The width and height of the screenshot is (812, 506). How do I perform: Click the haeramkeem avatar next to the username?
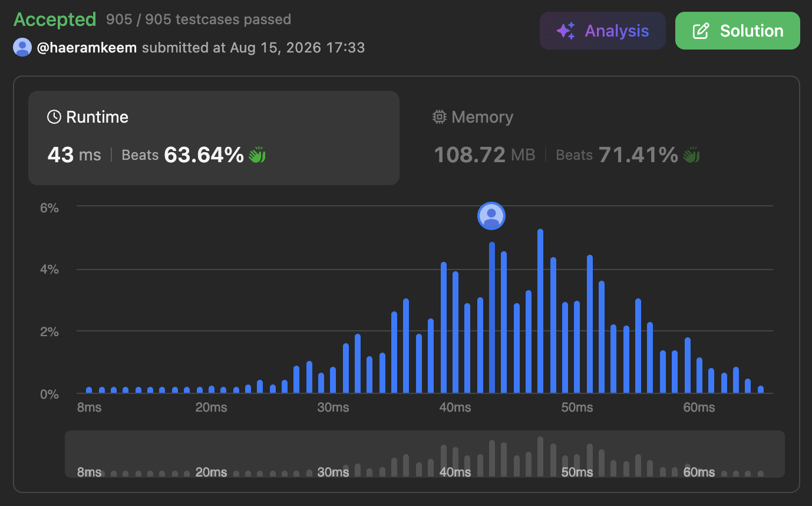point(22,47)
